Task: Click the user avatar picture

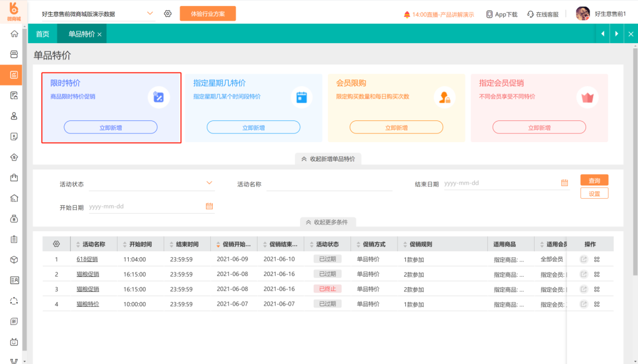Action: [x=582, y=14]
